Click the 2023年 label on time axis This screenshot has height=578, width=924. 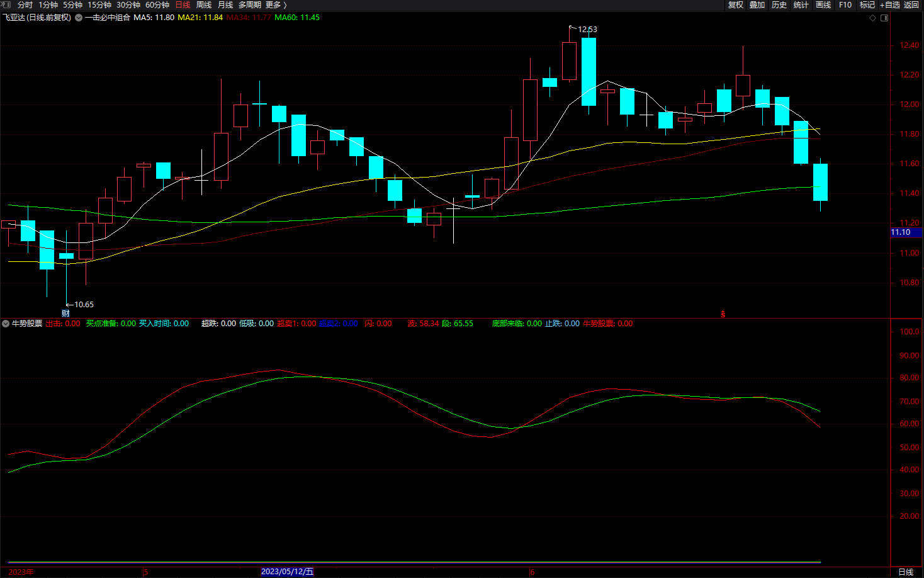21,572
